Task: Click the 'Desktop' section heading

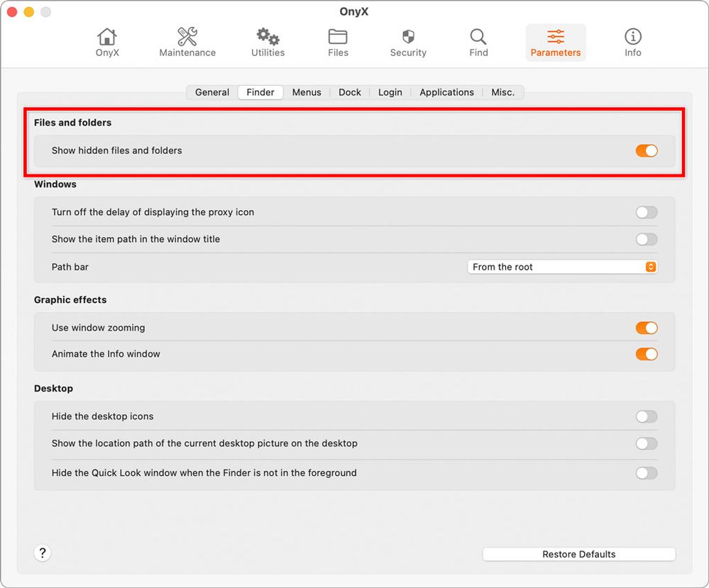Action: 53,388
